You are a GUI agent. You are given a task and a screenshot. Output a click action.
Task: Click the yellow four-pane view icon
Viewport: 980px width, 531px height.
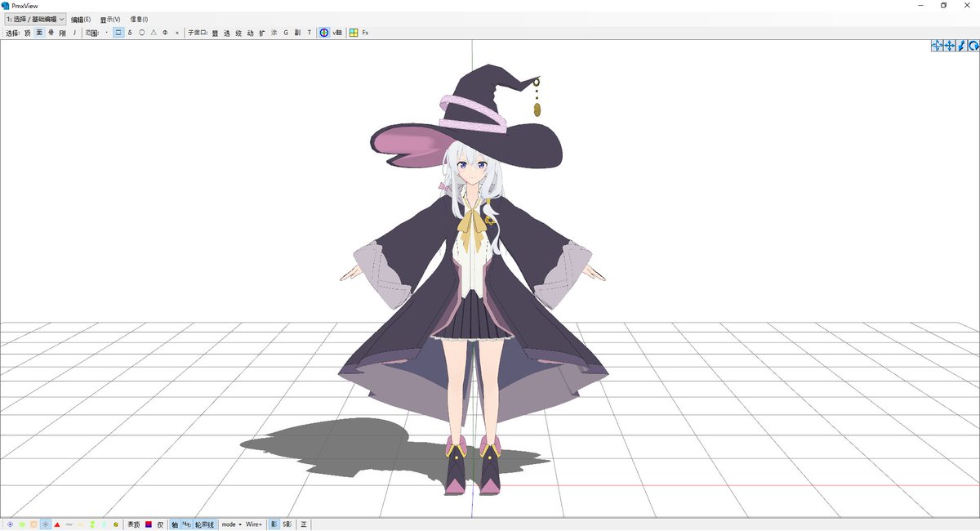pos(354,33)
